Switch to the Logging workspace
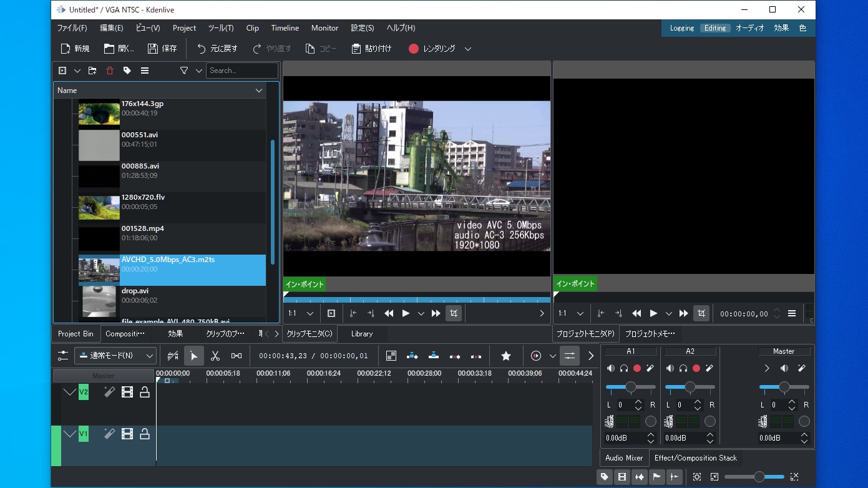This screenshot has height=488, width=868. tap(682, 28)
